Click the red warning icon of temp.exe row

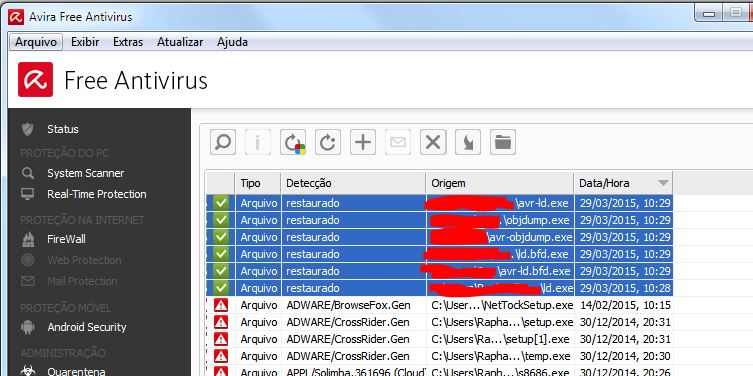pyautogui.click(x=221, y=356)
